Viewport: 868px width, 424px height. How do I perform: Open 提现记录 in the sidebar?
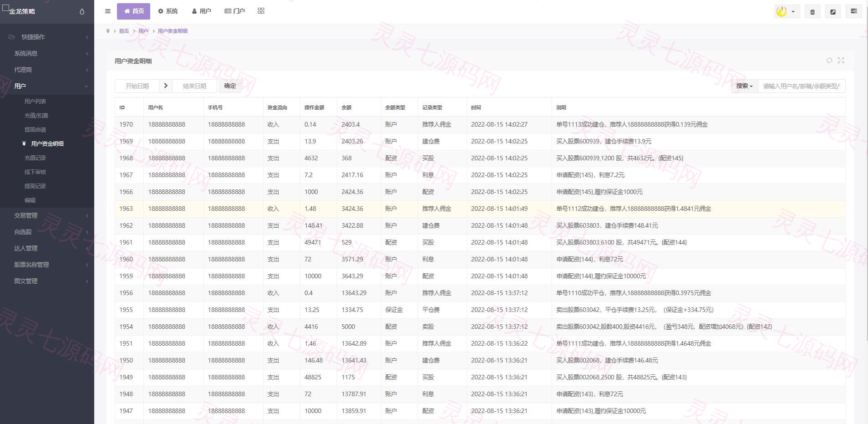click(35, 186)
